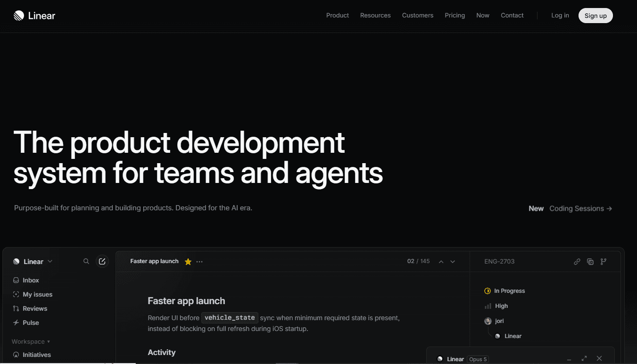Go to the Customers page
Image resolution: width=637 pixels, height=364 pixels.
pos(418,16)
